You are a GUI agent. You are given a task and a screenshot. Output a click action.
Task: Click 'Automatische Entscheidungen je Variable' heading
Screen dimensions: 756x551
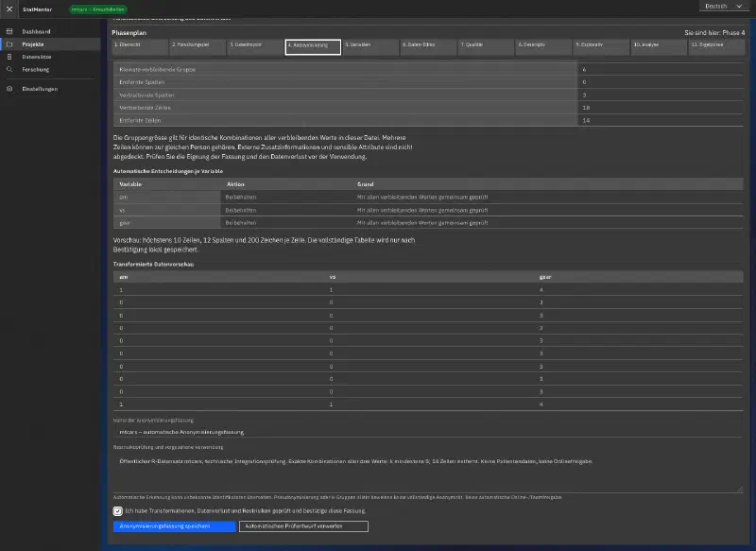[168, 171]
